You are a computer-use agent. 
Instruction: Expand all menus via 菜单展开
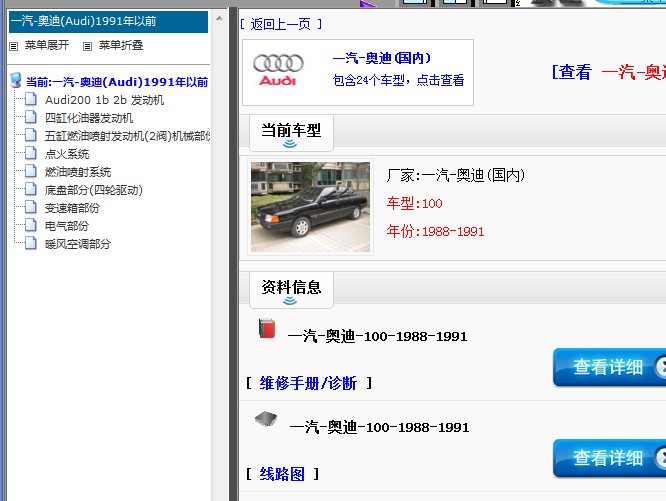pyautogui.click(x=47, y=45)
